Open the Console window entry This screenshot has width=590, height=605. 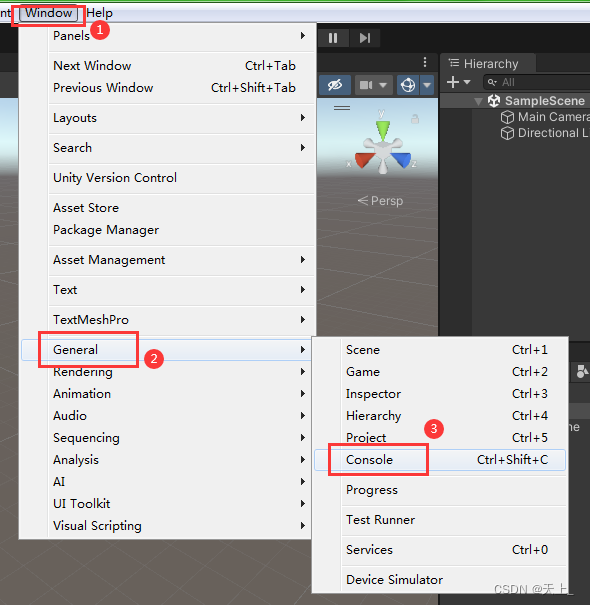point(440,460)
